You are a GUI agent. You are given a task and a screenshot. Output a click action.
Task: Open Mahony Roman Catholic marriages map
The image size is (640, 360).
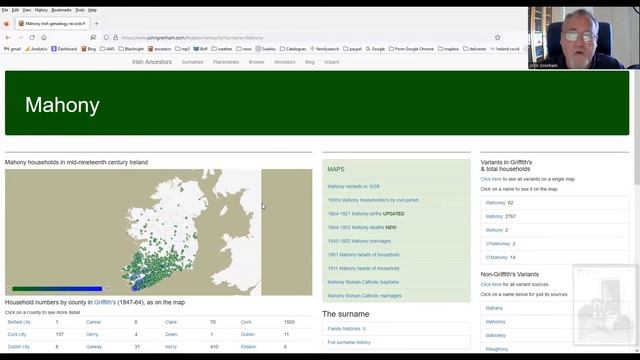(x=364, y=296)
